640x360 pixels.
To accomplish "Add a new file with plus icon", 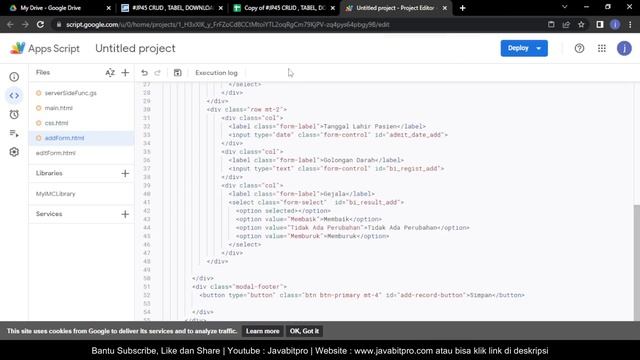I will point(125,73).
